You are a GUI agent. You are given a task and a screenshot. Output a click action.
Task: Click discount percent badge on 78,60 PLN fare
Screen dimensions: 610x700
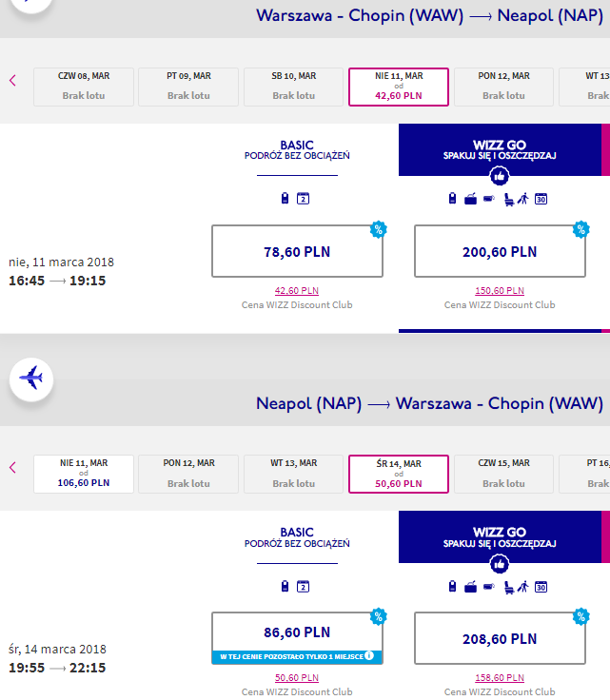(x=378, y=229)
